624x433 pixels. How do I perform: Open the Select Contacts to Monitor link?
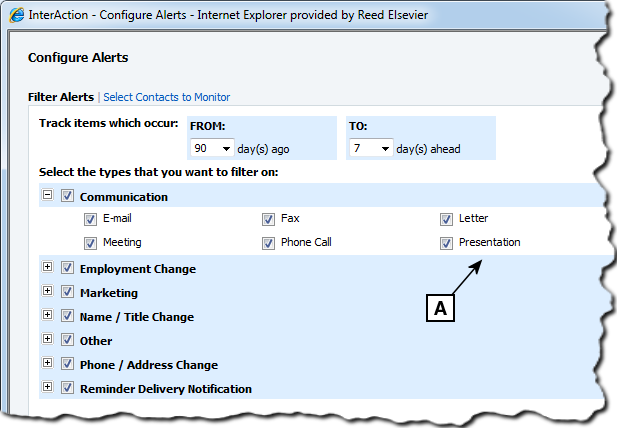pos(166,97)
